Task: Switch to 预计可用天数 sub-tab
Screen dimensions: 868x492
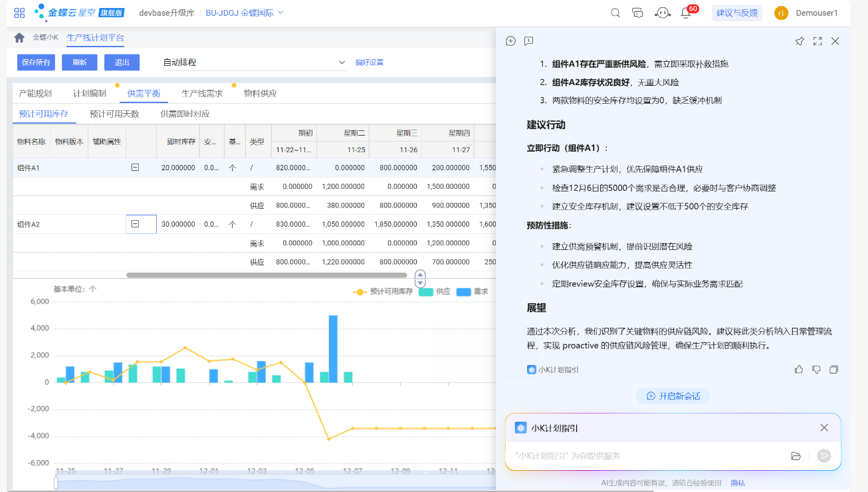Action: [x=114, y=114]
